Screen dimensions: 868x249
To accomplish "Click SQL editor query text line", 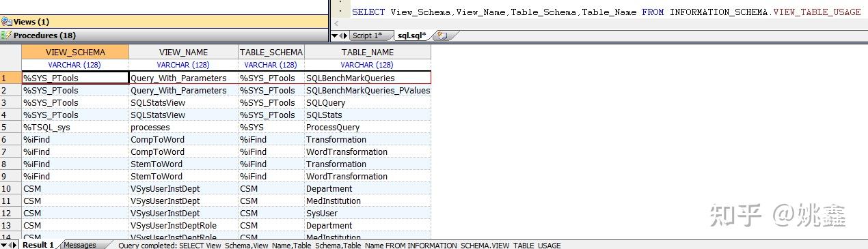I will point(606,12).
